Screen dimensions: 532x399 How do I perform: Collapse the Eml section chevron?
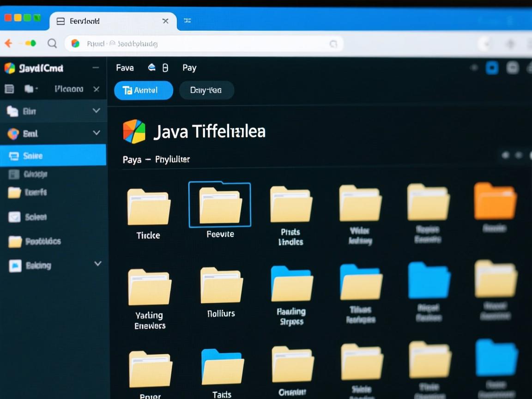(97, 133)
